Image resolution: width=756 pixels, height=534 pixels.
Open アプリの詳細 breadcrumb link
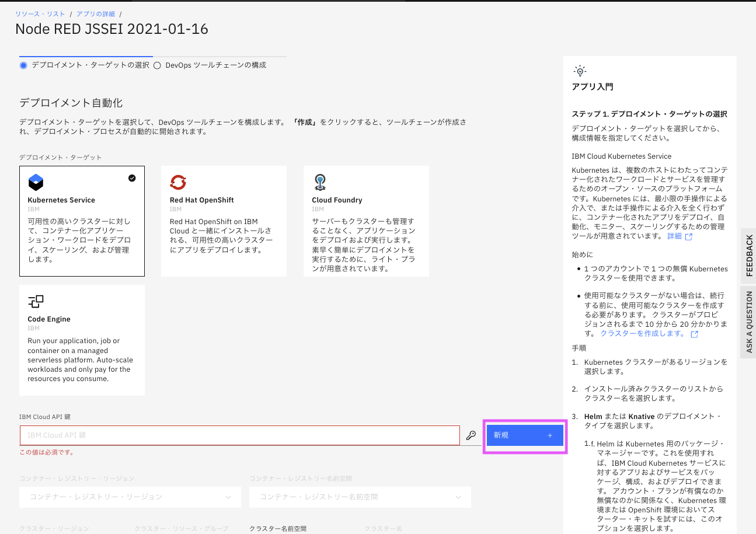[x=96, y=13]
